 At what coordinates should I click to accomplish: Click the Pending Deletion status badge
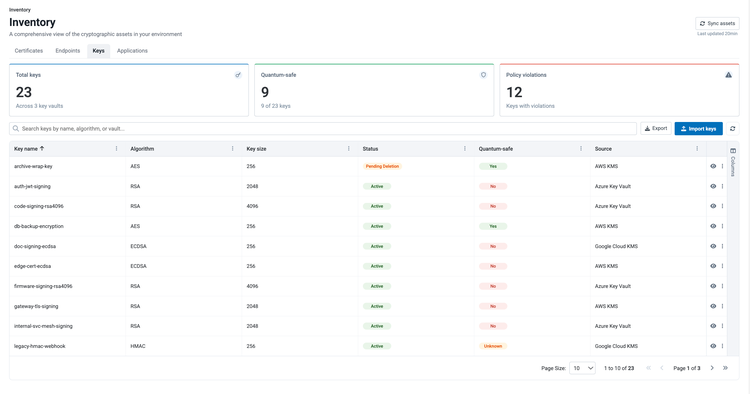pyautogui.click(x=382, y=166)
